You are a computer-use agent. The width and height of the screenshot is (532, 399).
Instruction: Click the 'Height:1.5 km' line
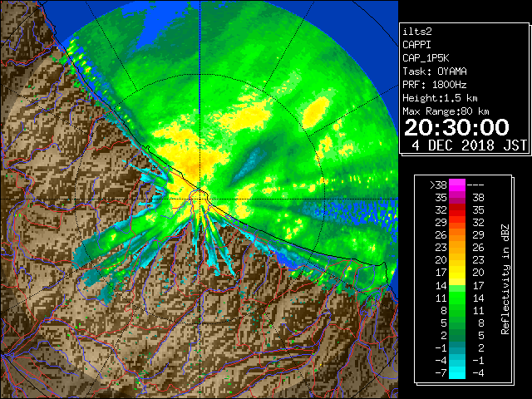(x=440, y=98)
